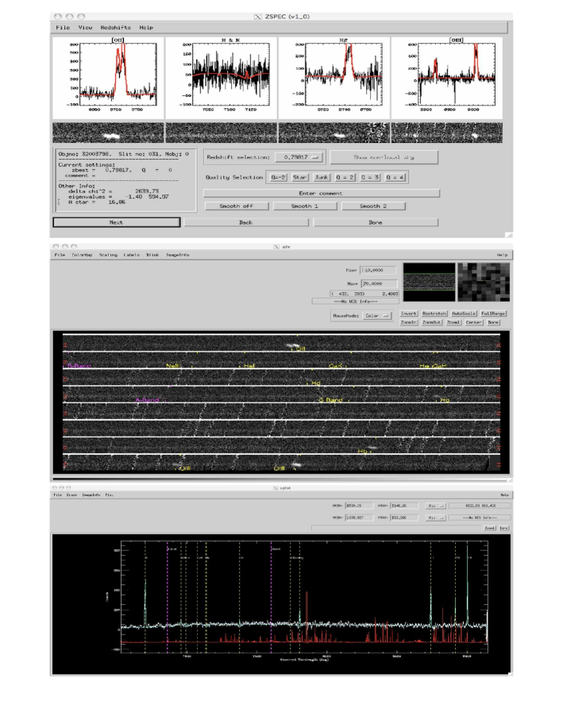Mark the spectrum as Junk
This screenshot has height=728, width=563.
[322, 177]
